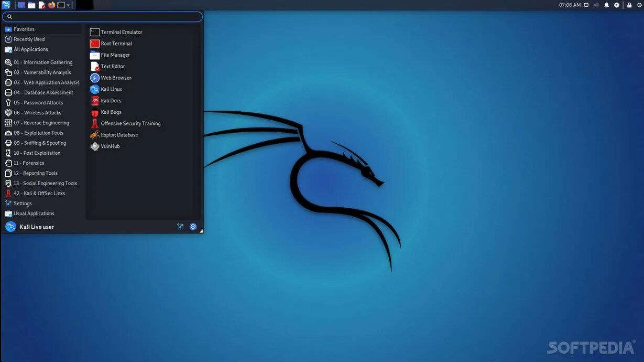
Task: Click Kali Live user profile name
Action: (37, 227)
